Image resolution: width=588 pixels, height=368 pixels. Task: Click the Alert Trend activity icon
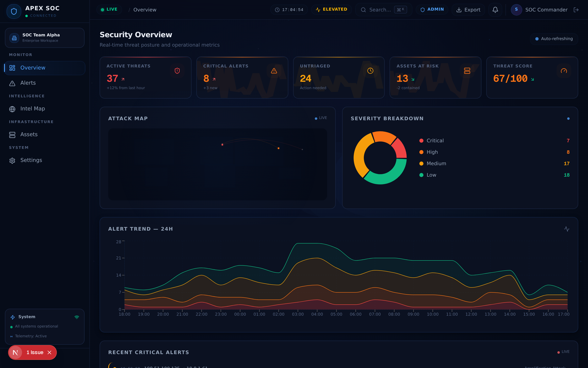[567, 229]
